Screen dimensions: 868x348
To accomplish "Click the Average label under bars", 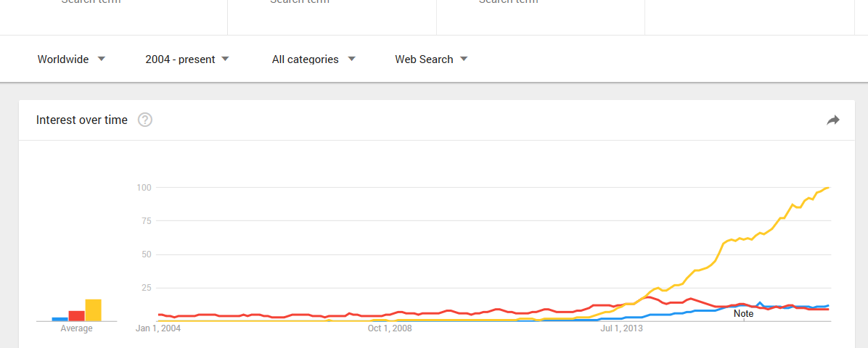I will [x=76, y=328].
